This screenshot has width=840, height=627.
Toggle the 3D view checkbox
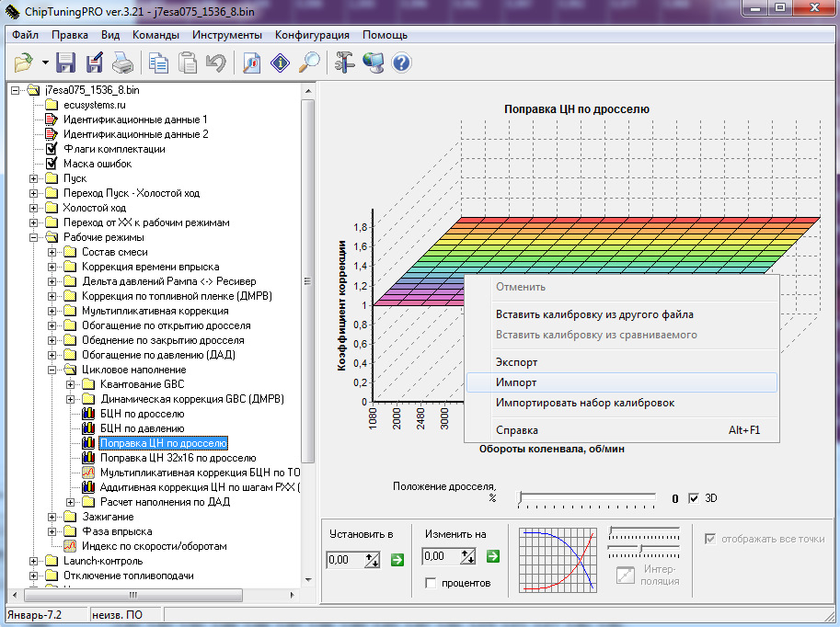tap(695, 498)
